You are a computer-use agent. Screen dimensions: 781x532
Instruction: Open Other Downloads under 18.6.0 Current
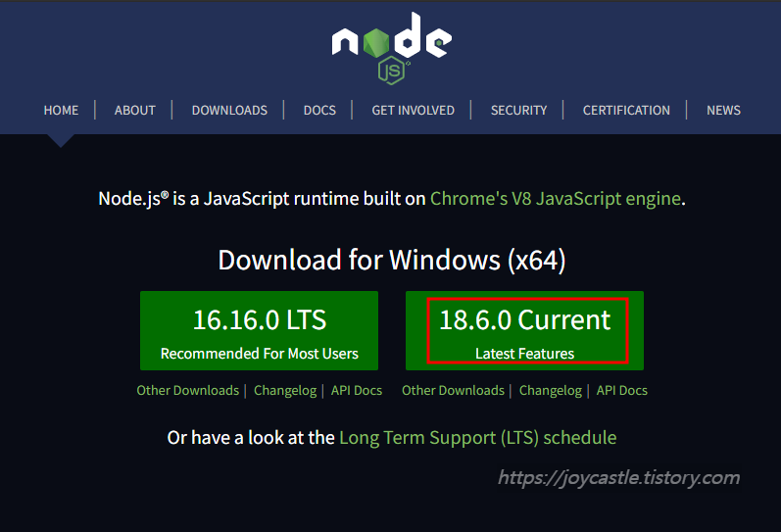coord(454,391)
